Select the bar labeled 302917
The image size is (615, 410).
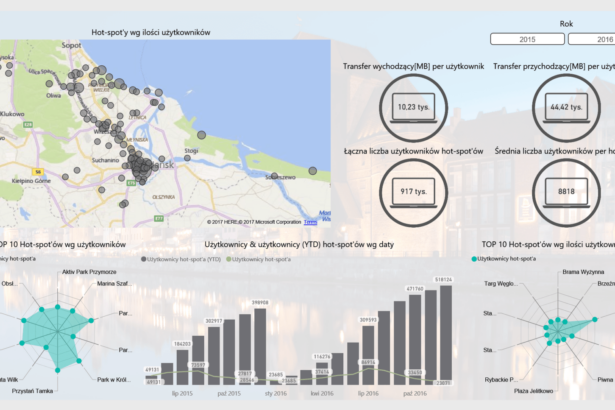214,355
